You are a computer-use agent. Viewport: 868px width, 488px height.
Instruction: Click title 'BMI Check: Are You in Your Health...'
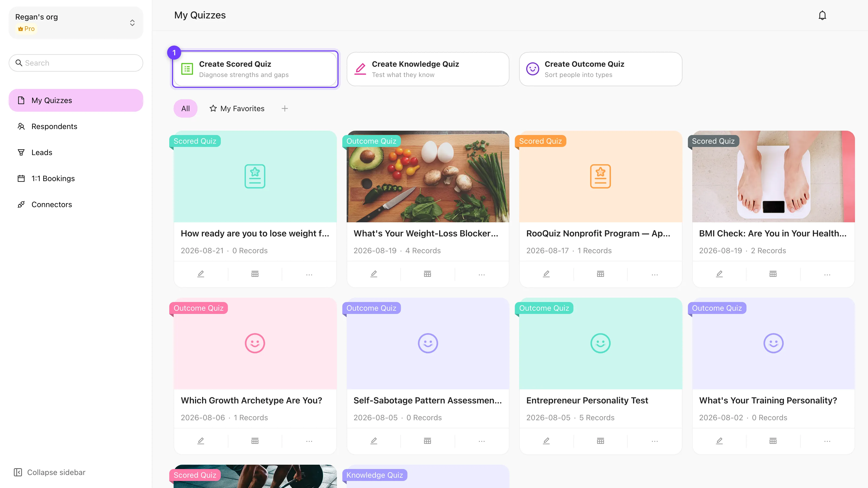773,233
